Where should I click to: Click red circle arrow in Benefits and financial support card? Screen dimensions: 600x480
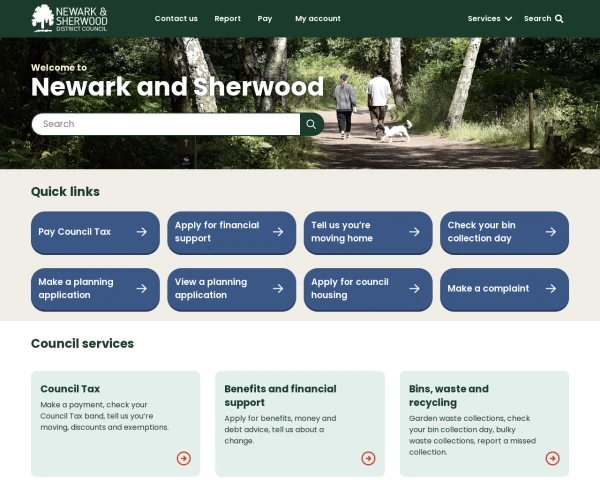click(x=368, y=458)
